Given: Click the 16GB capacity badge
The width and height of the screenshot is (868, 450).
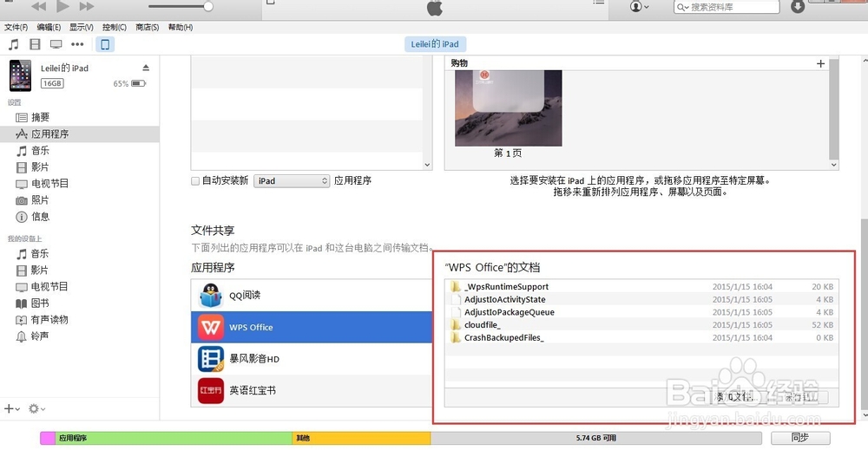Looking at the screenshot, I should tap(52, 83).
